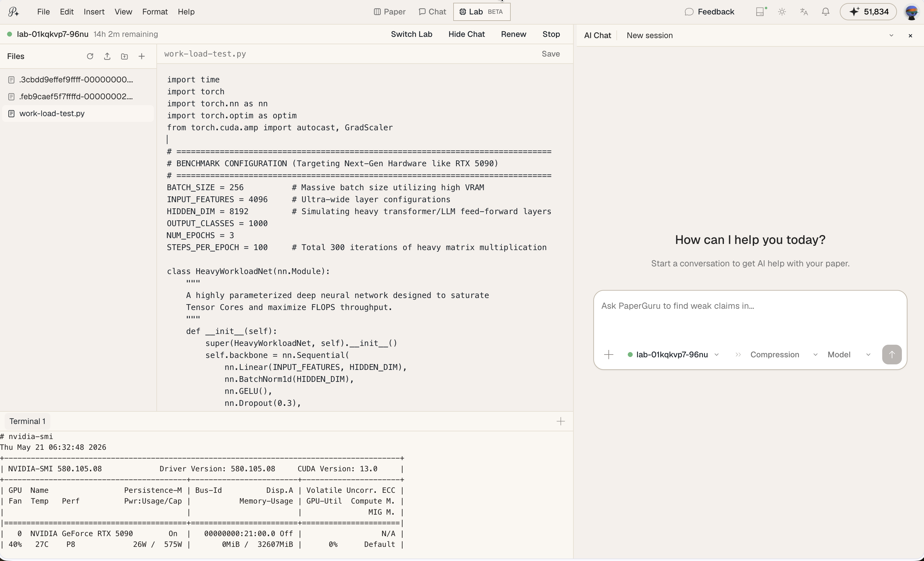Click the '# nvidia-smi' terminal command
The image size is (924, 561).
tap(27, 437)
